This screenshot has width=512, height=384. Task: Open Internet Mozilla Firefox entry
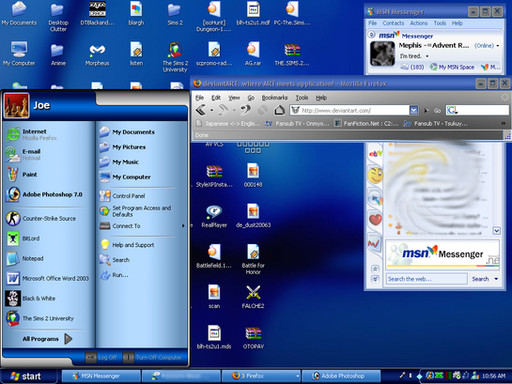click(31, 135)
